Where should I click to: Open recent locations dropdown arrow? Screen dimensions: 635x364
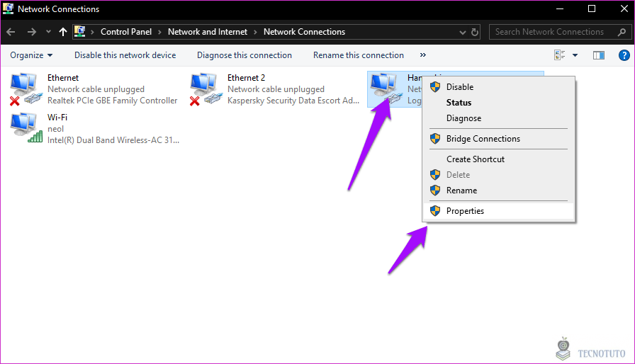point(49,32)
